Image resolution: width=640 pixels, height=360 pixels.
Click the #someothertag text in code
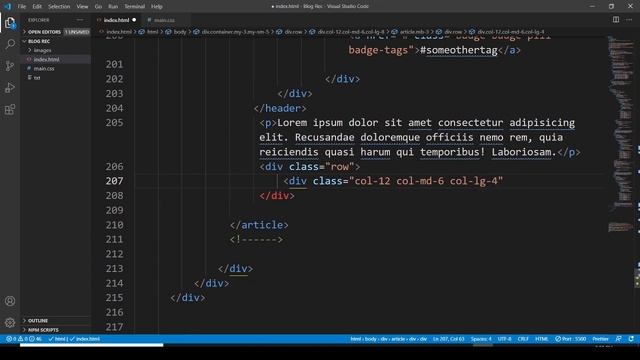tap(458, 50)
